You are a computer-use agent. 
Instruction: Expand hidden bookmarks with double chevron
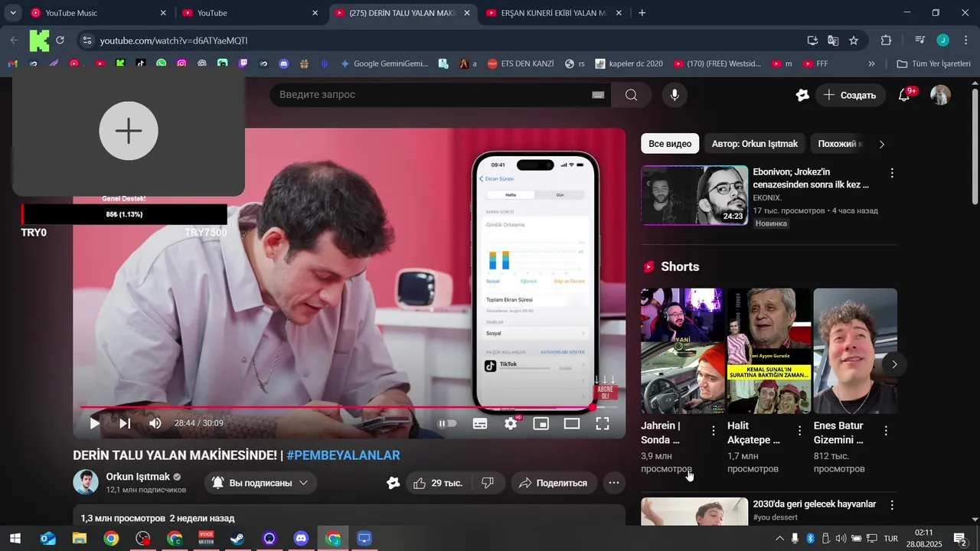coord(871,64)
